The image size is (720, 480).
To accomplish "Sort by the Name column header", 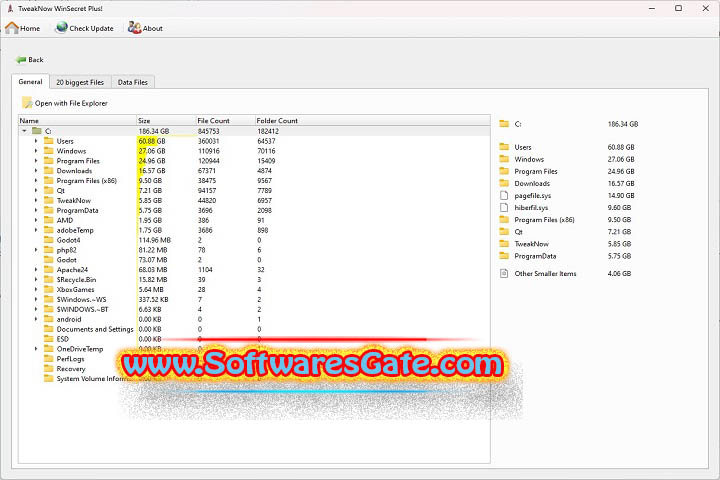I will (x=77, y=120).
